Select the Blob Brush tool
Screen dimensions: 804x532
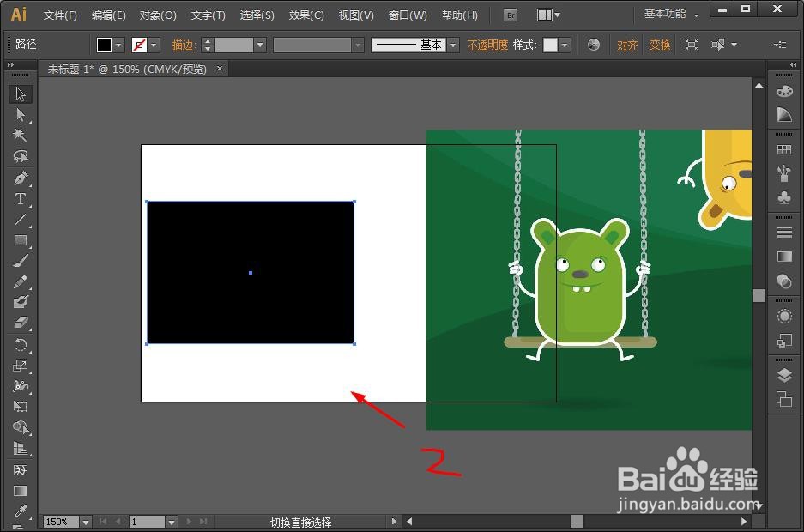(x=21, y=302)
